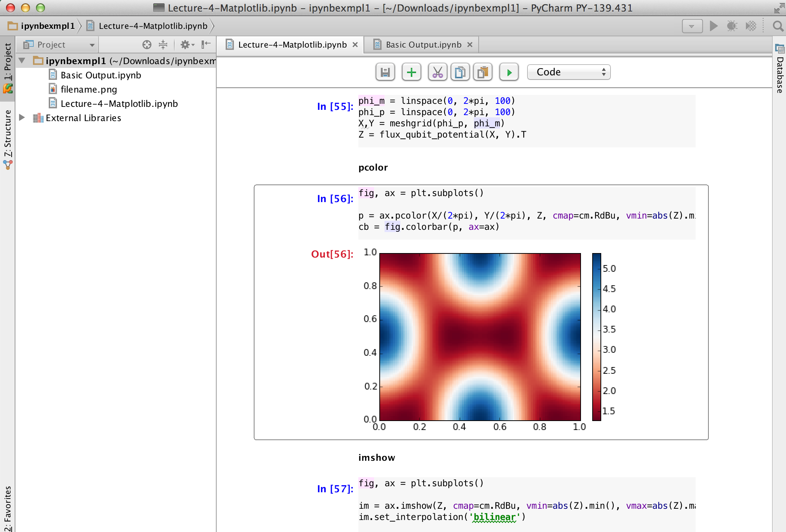
Task: Select Lecture-4-Matplotlib.ipynb in the project tree
Action: [119, 103]
